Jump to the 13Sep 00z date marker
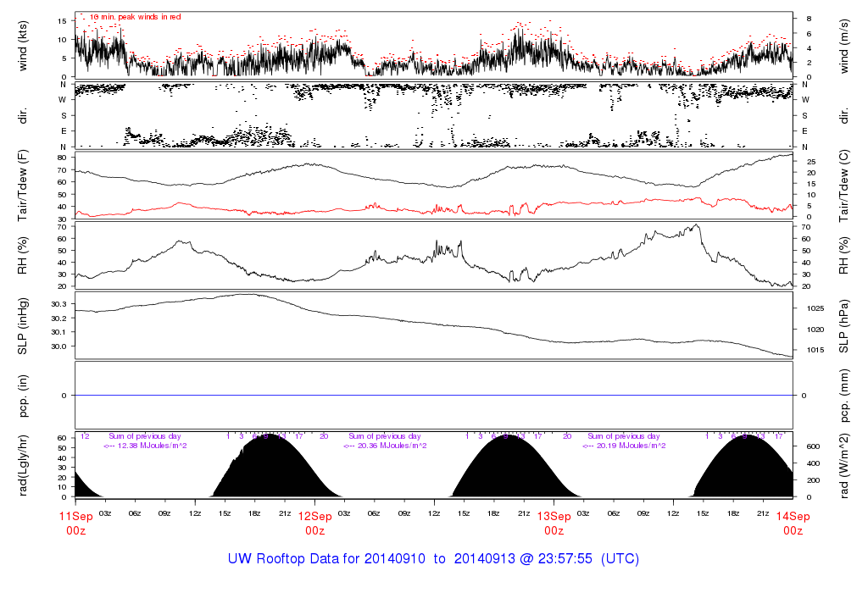 tap(554, 524)
